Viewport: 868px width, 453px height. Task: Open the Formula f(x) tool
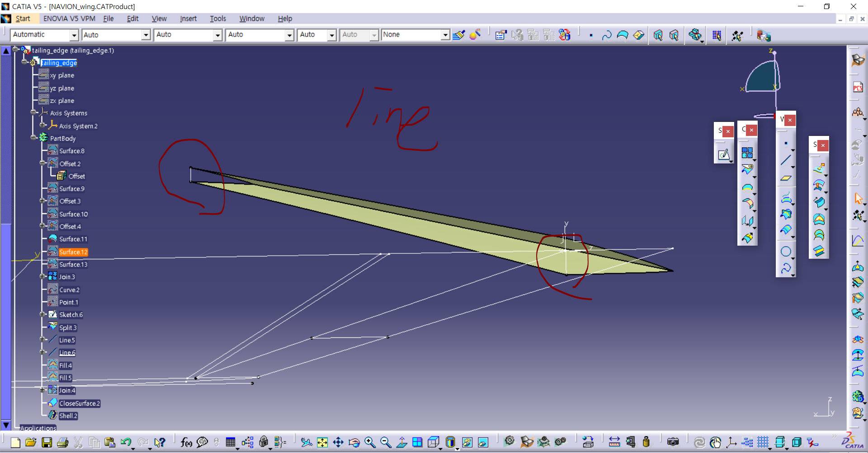point(186,442)
